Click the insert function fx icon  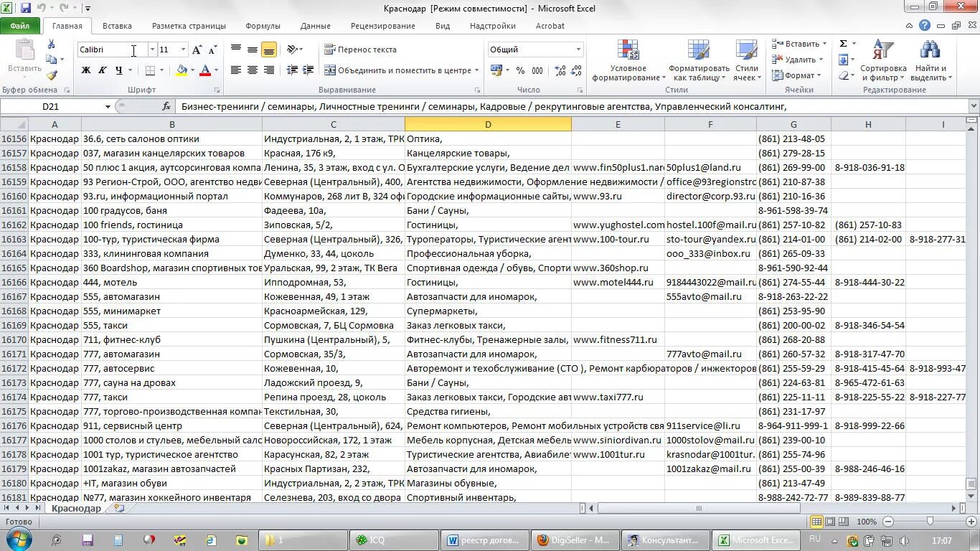[x=166, y=106]
